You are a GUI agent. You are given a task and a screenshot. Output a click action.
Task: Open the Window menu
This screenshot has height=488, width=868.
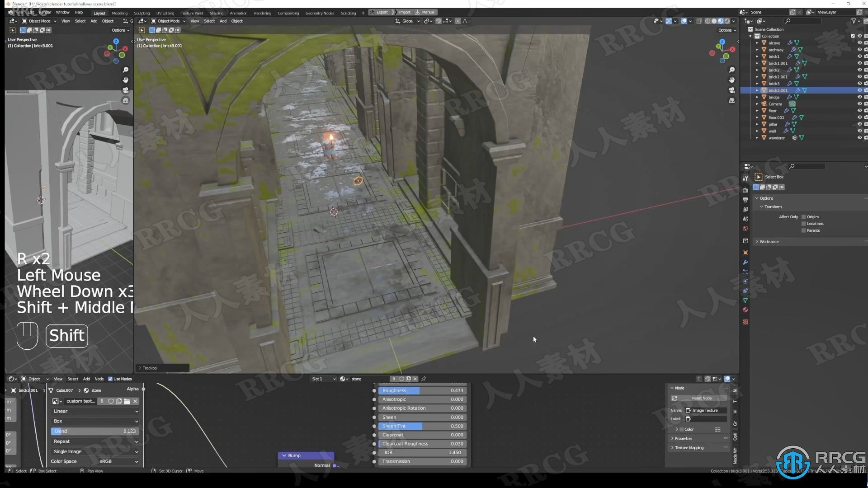[x=63, y=12]
